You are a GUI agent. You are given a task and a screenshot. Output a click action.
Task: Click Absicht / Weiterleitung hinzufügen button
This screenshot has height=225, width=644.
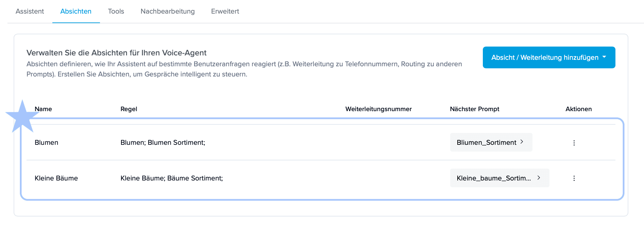coord(545,57)
